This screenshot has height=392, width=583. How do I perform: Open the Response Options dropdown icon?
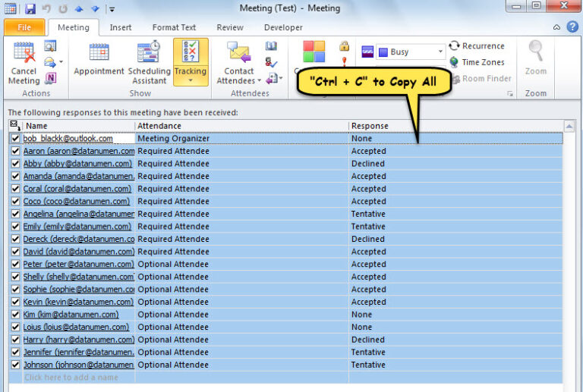click(x=274, y=78)
